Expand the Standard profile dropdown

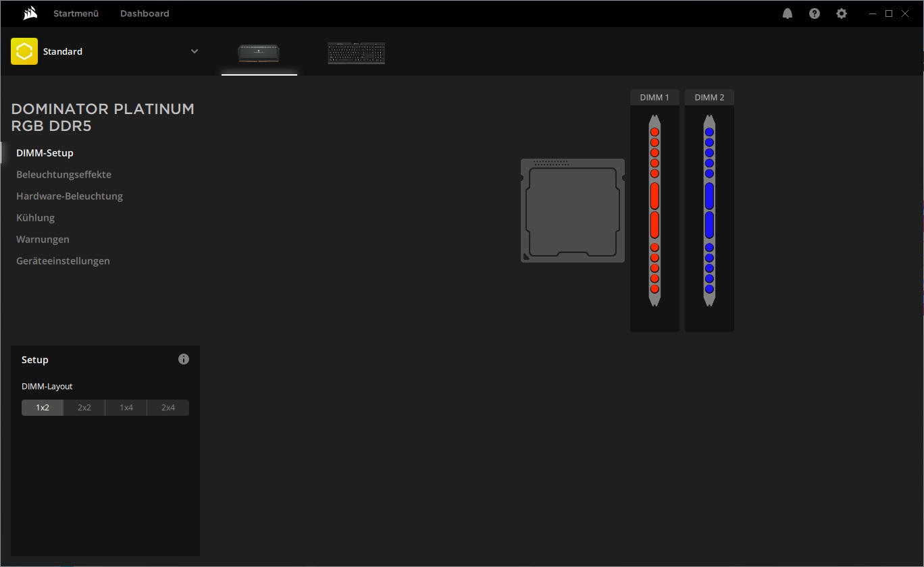[195, 51]
